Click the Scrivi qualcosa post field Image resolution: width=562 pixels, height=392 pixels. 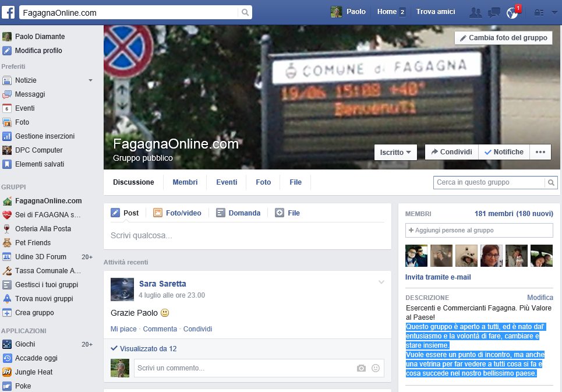pyautogui.click(x=248, y=235)
